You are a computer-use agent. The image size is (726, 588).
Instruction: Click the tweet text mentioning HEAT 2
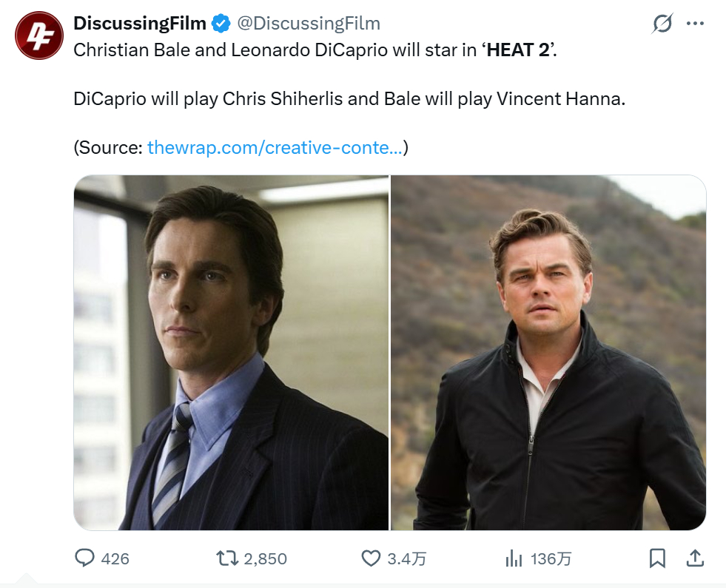[315, 50]
